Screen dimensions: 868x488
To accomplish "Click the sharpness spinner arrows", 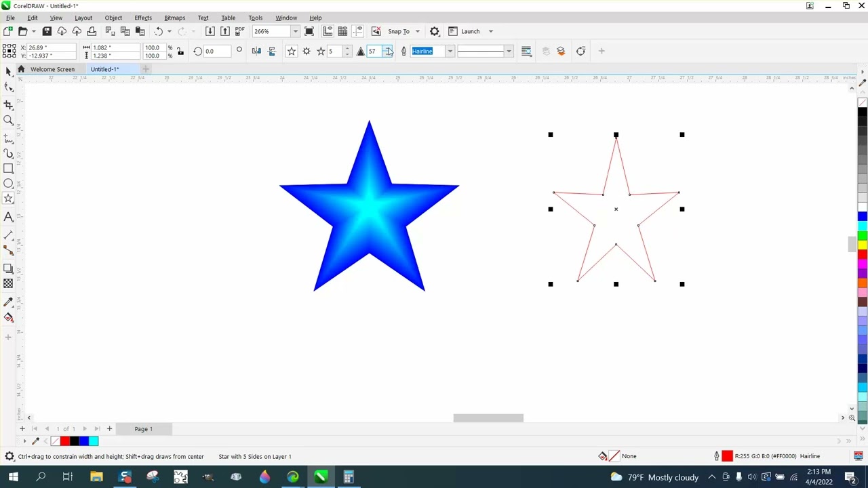I will [x=387, y=51].
